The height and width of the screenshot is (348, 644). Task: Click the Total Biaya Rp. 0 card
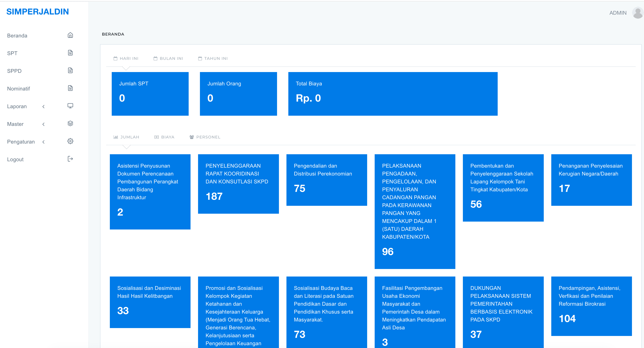click(393, 94)
